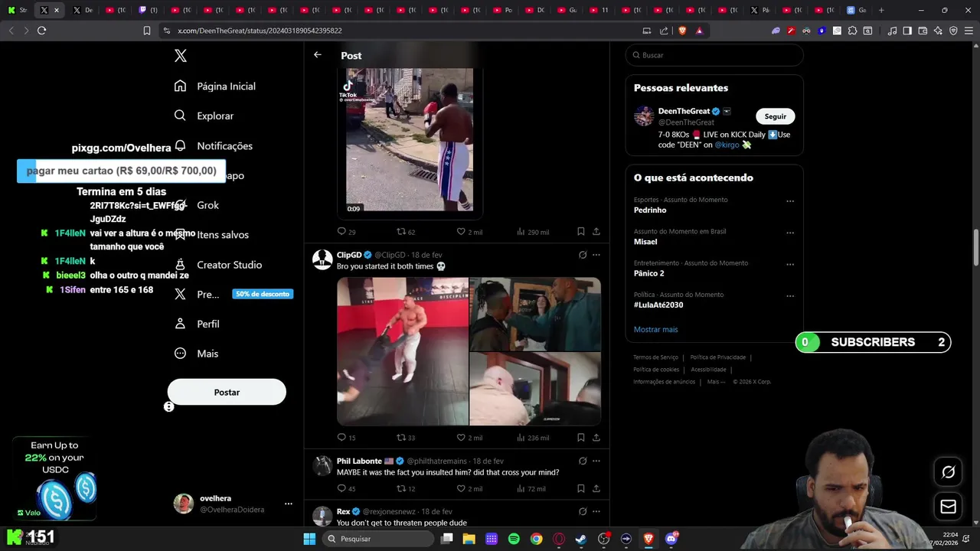The width and height of the screenshot is (980, 551).
Task: Bookmark the ClipGD post
Action: tap(581, 438)
